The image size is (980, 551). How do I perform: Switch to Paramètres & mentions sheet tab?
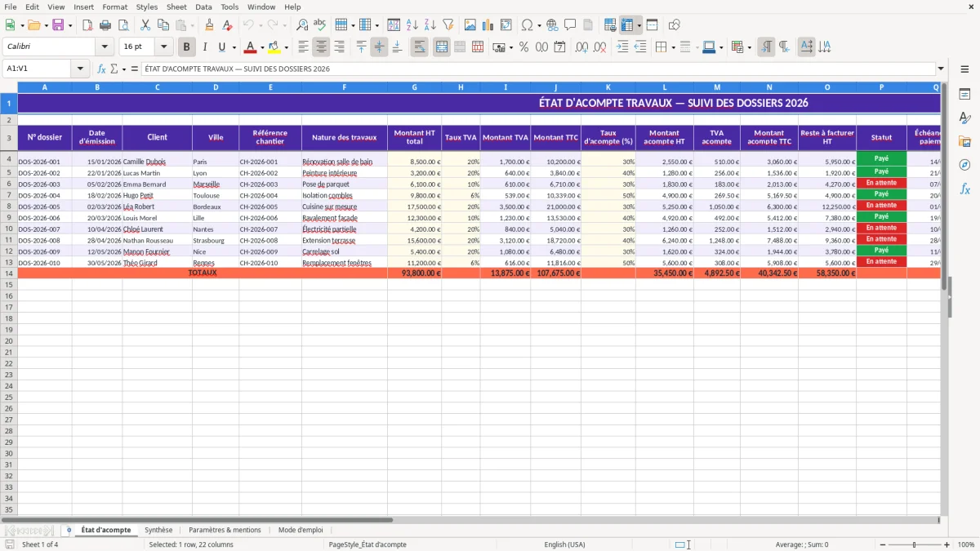(225, 530)
